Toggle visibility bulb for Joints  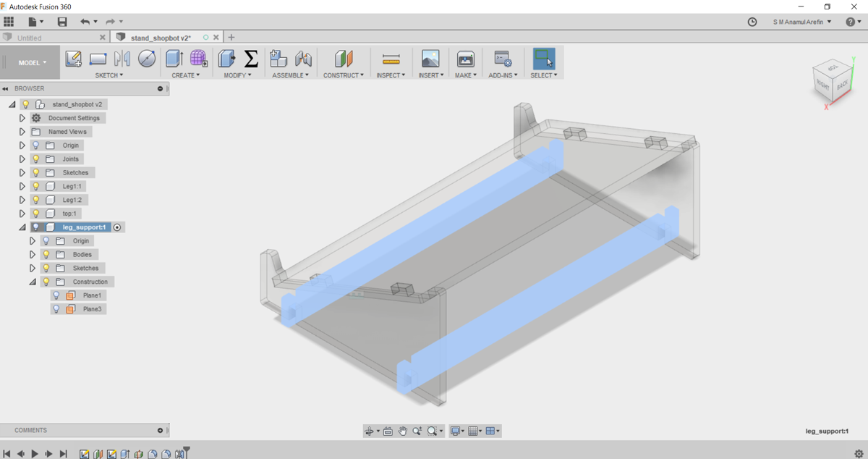(x=36, y=159)
